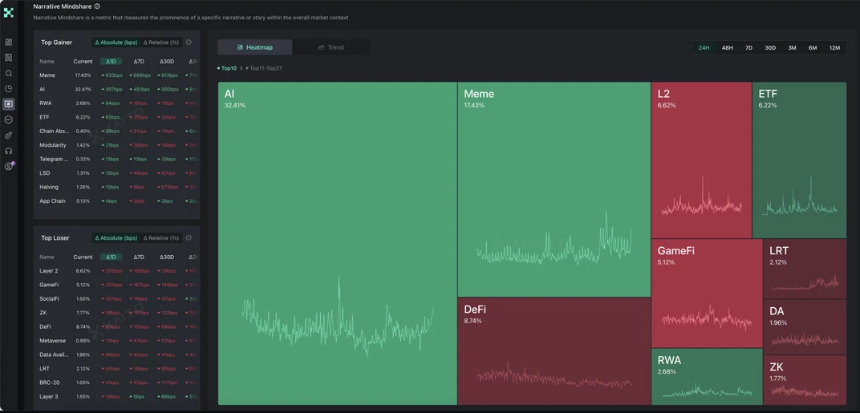The image size is (860, 413).
Task: Select the Heatmap tab
Action: coord(255,47)
